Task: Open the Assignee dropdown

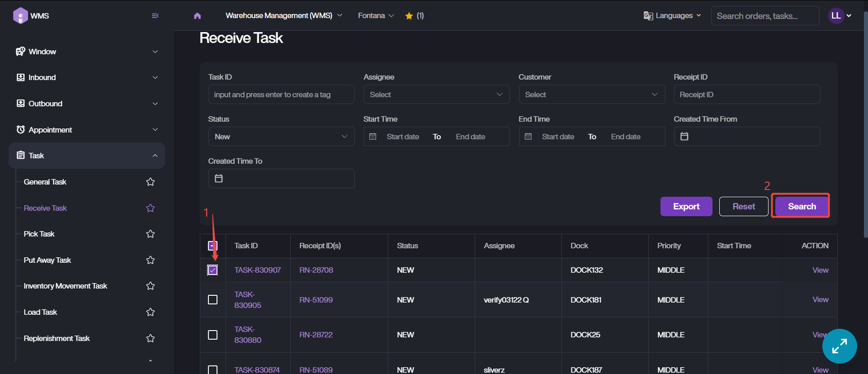Action: (436, 95)
